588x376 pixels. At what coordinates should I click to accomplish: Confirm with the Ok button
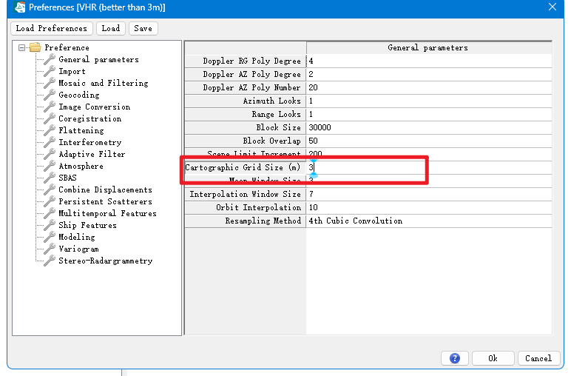tap(493, 358)
